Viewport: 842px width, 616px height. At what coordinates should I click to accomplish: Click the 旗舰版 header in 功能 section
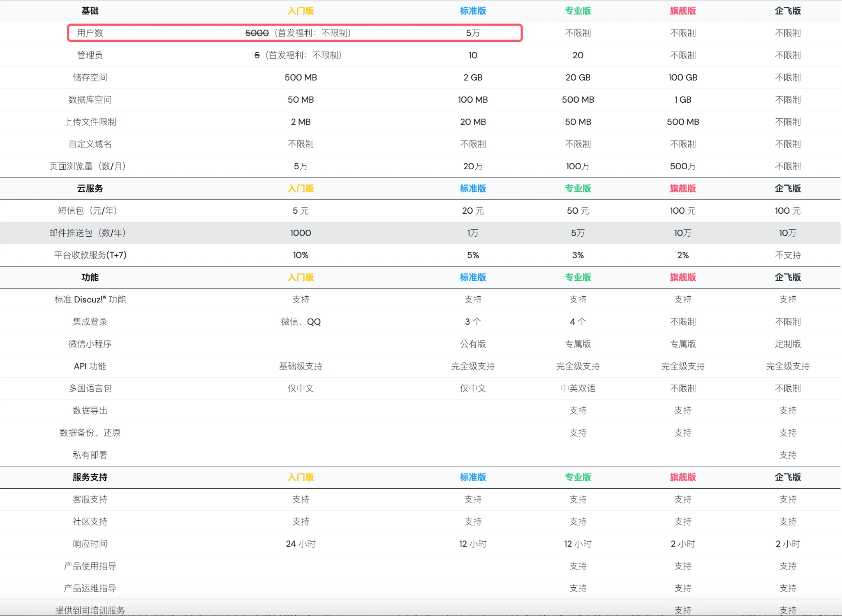[x=682, y=277]
